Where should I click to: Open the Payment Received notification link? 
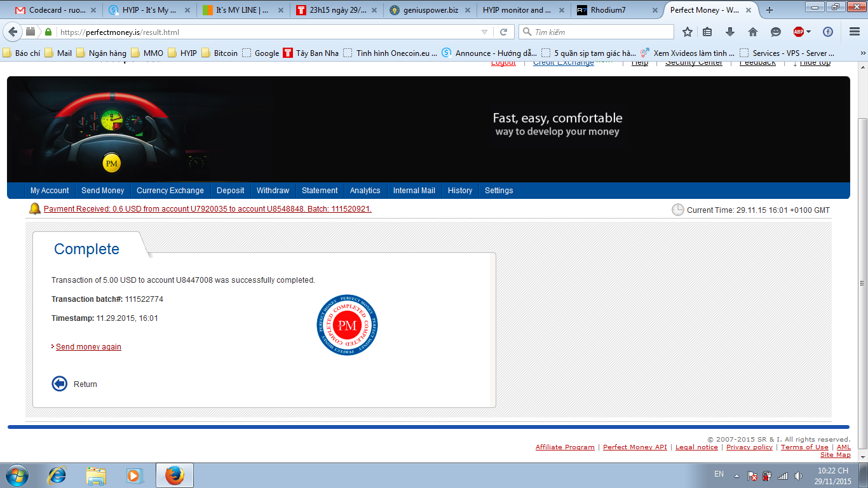[x=208, y=209]
